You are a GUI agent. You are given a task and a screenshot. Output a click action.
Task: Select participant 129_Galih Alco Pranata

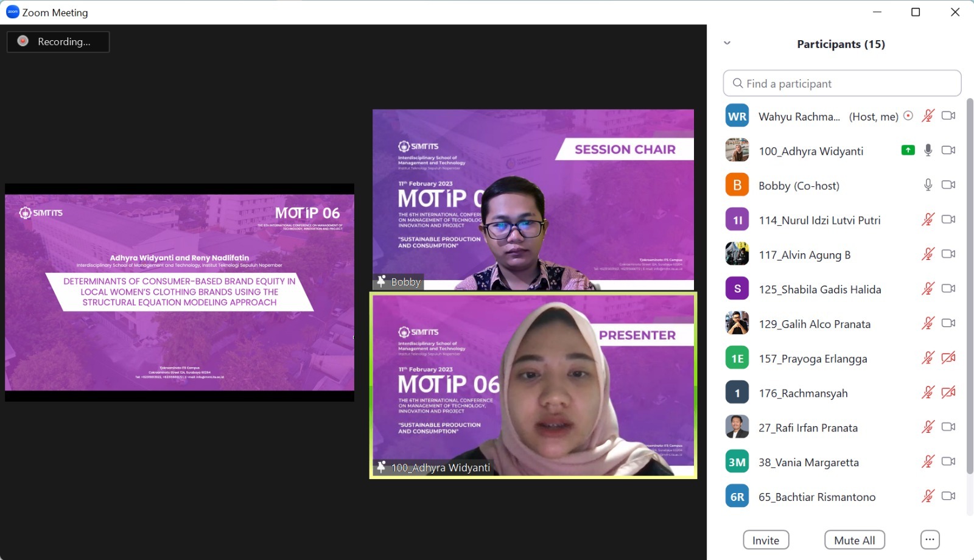coord(814,324)
